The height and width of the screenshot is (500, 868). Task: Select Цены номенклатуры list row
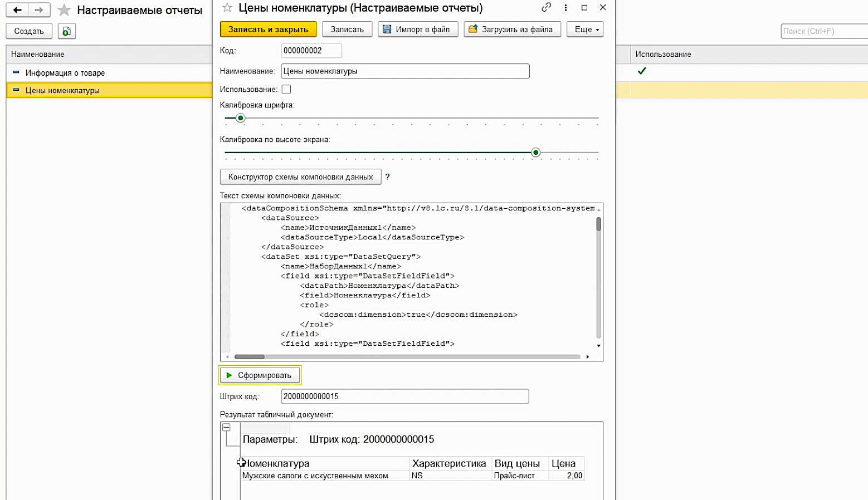[109, 90]
